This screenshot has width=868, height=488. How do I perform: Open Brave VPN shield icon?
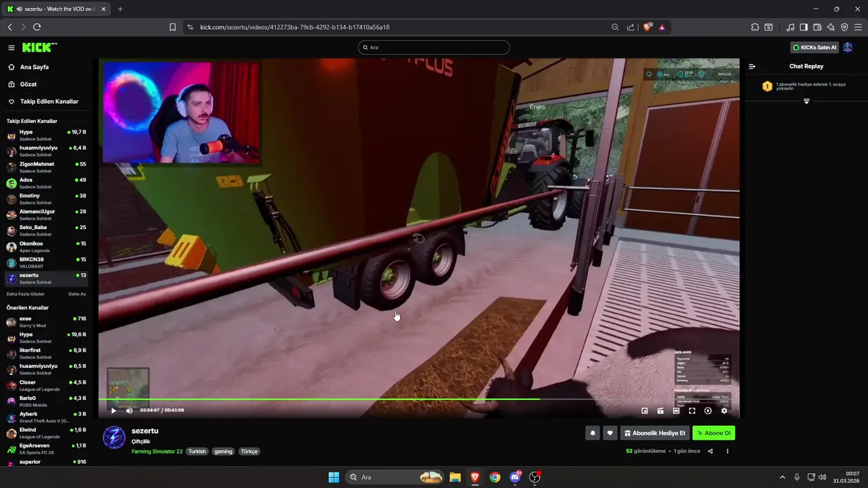[844, 27]
